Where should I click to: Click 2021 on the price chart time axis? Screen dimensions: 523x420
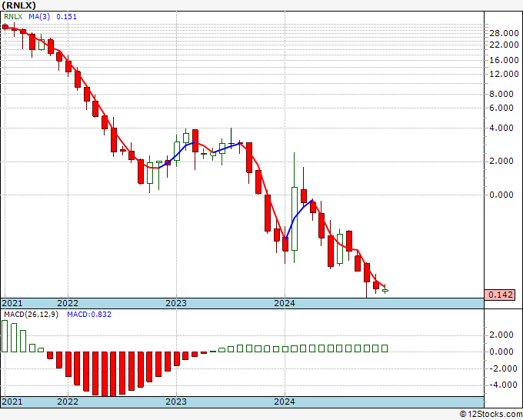tap(12, 303)
